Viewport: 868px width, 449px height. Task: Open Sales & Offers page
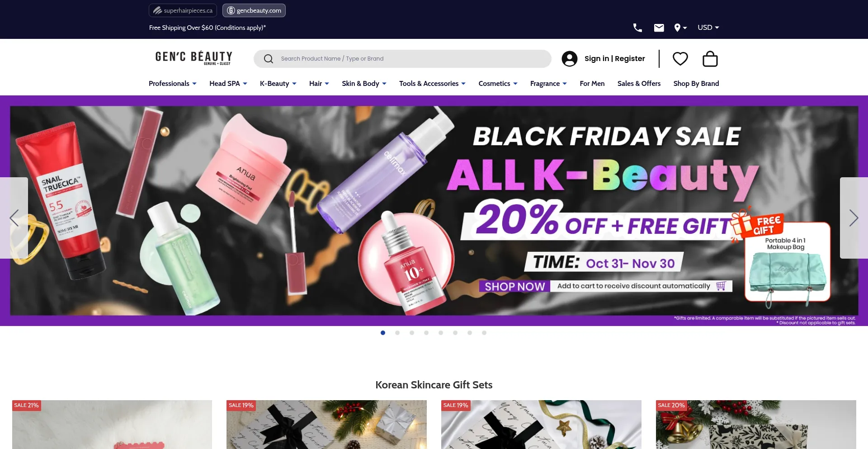tap(639, 84)
